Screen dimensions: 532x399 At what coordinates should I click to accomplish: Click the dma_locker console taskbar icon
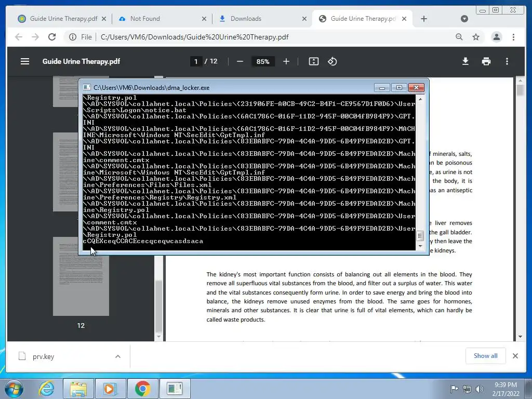click(175, 389)
